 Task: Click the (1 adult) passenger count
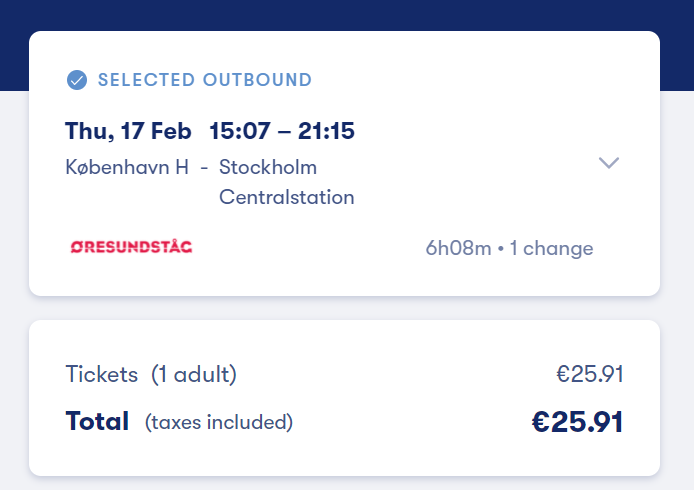coord(194,375)
